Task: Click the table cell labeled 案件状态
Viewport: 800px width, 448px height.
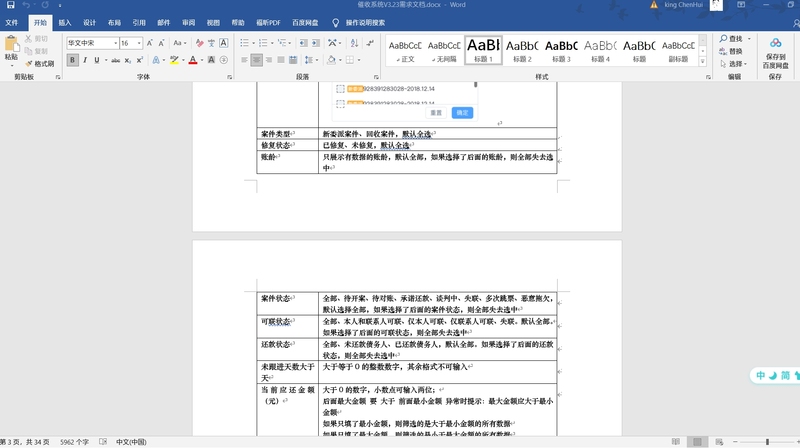Action: (288, 304)
